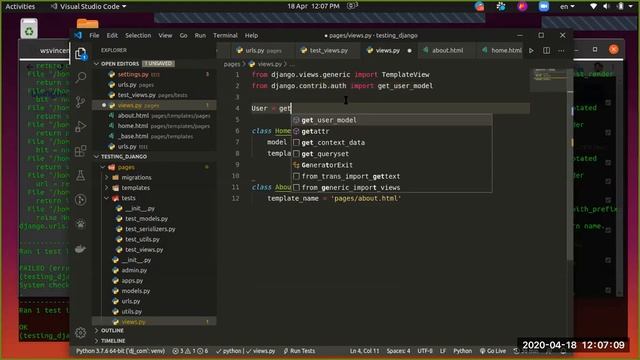The width and height of the screenshot is (640, 360).
Task: Click the errors and warnings status indicator
Action: pos(190,351)
